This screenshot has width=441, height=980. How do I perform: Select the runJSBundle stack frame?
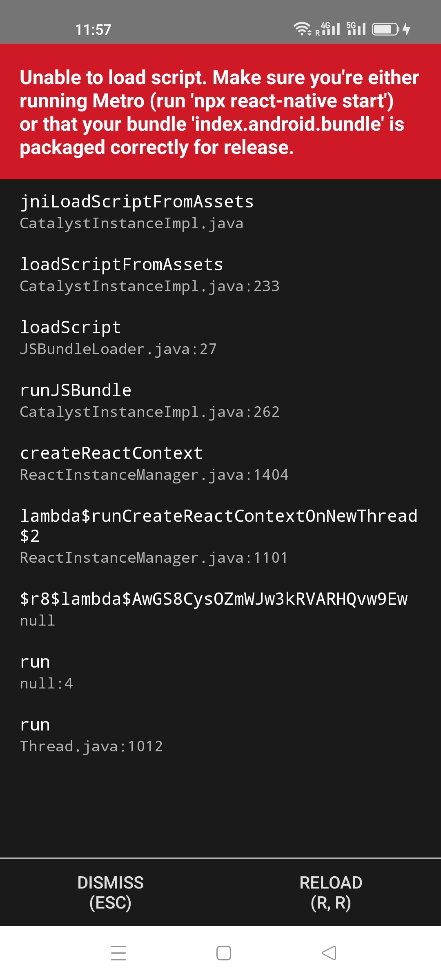point(220,400)
